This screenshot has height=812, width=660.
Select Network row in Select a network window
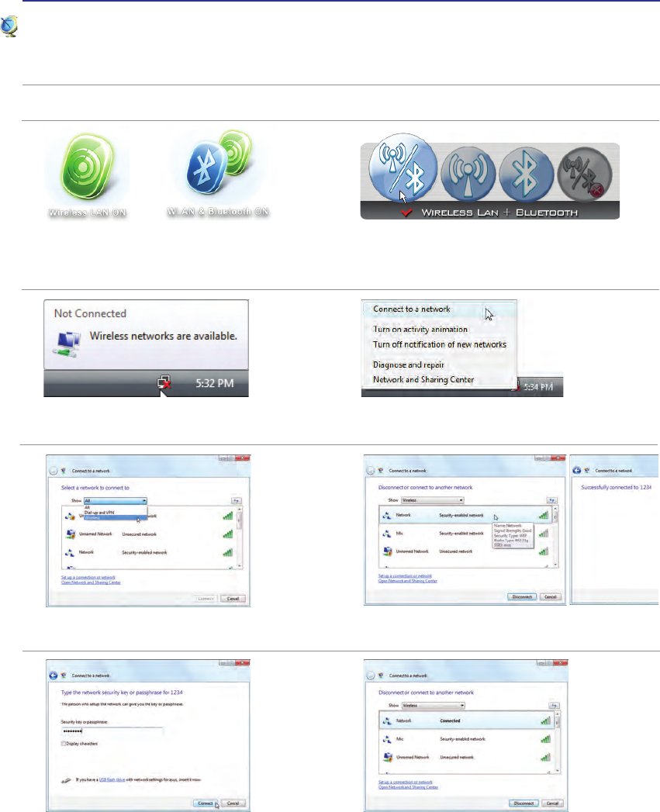pos(149,552)
